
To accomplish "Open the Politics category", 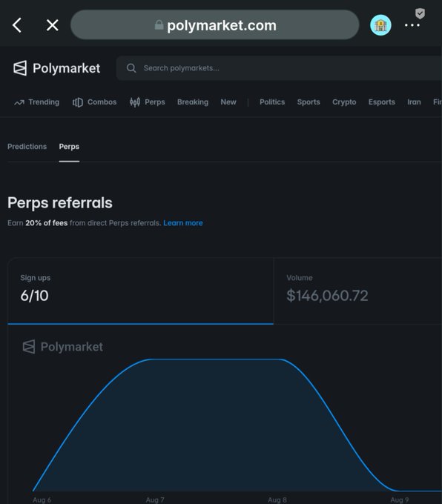I will pyautogui.click(x=272, y=102).
